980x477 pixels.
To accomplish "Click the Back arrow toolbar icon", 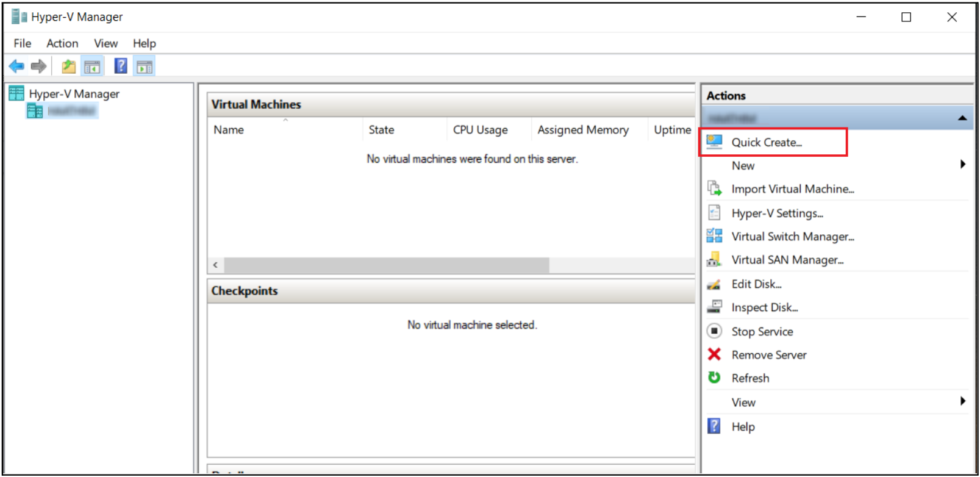I will (x=16, y=66).
